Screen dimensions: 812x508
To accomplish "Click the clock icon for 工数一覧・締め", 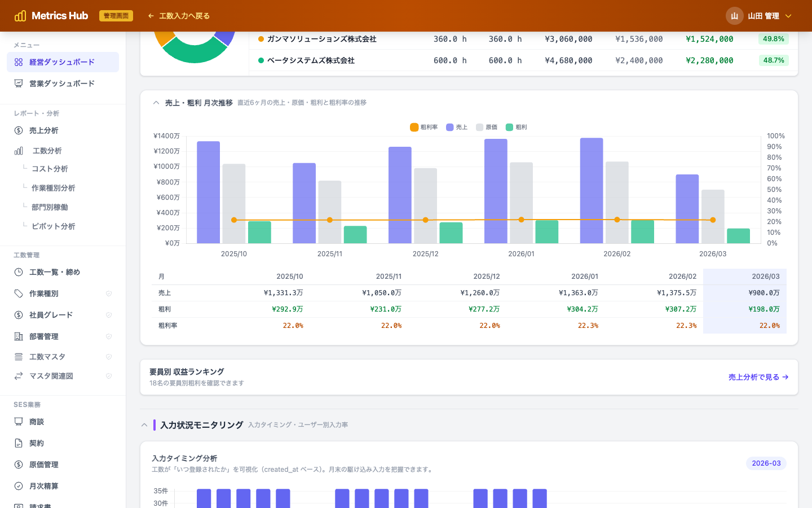I will [x=19, y=272].
